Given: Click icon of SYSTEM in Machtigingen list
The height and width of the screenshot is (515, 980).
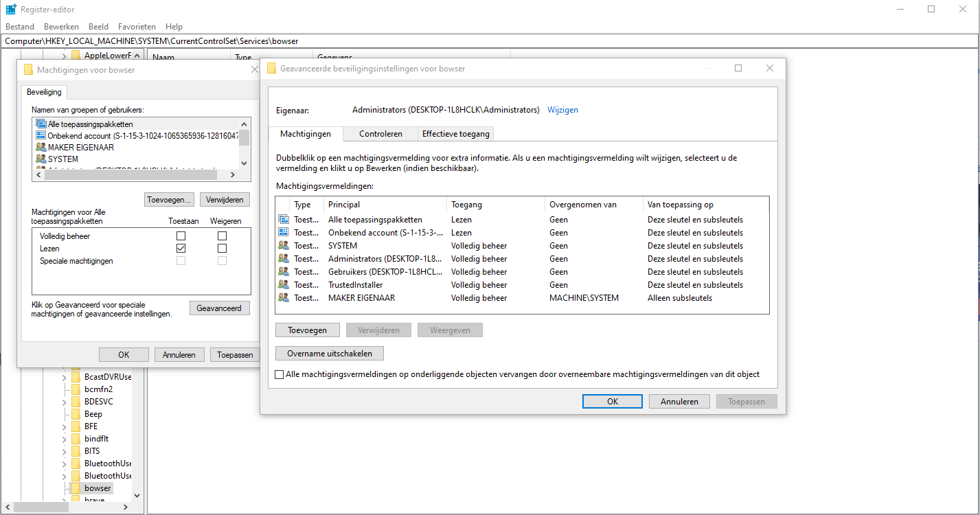Looking at the screenshot, I should (x=41, y=159).
